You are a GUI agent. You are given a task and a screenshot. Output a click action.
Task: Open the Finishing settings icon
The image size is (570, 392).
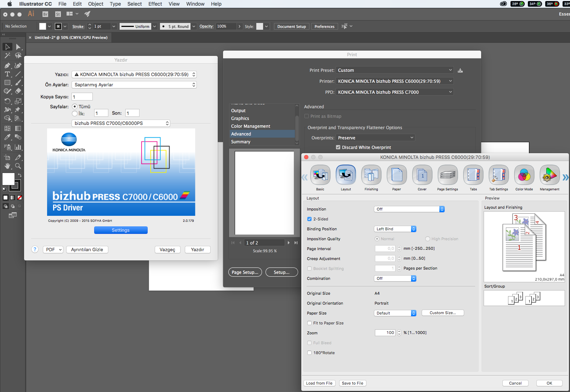click(x=371, y=175)
